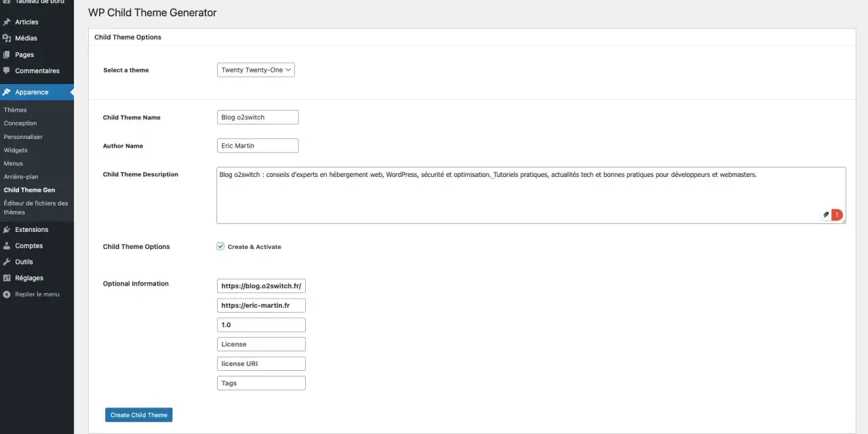The height and width of the screenshot is (434, 868).
Task: Go to Arrière-plan submenu item
Action: 21,177
